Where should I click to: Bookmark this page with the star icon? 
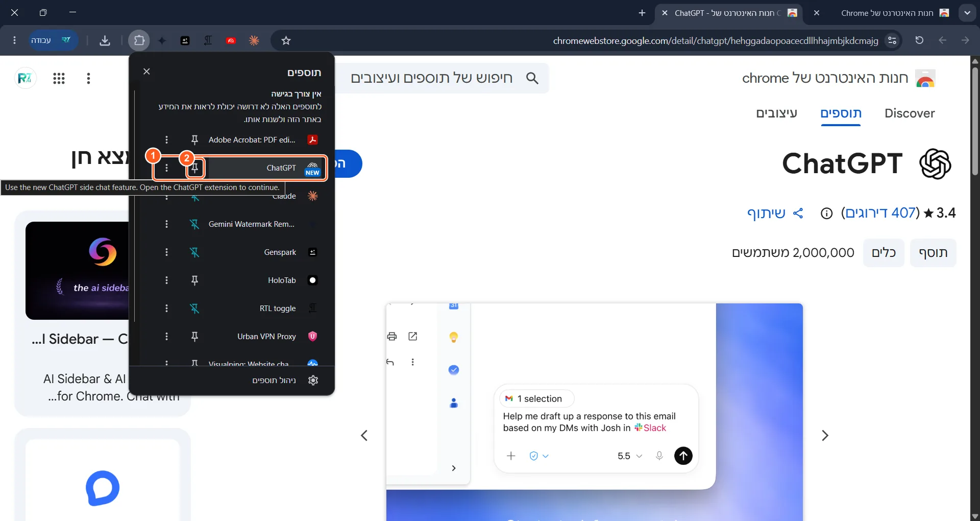[x=286, y=40]
